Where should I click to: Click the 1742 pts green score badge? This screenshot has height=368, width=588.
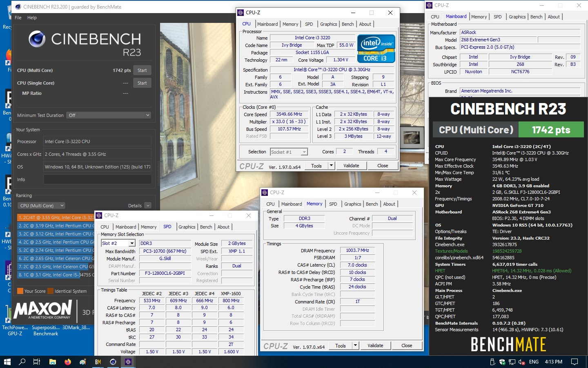click(551, 130)
